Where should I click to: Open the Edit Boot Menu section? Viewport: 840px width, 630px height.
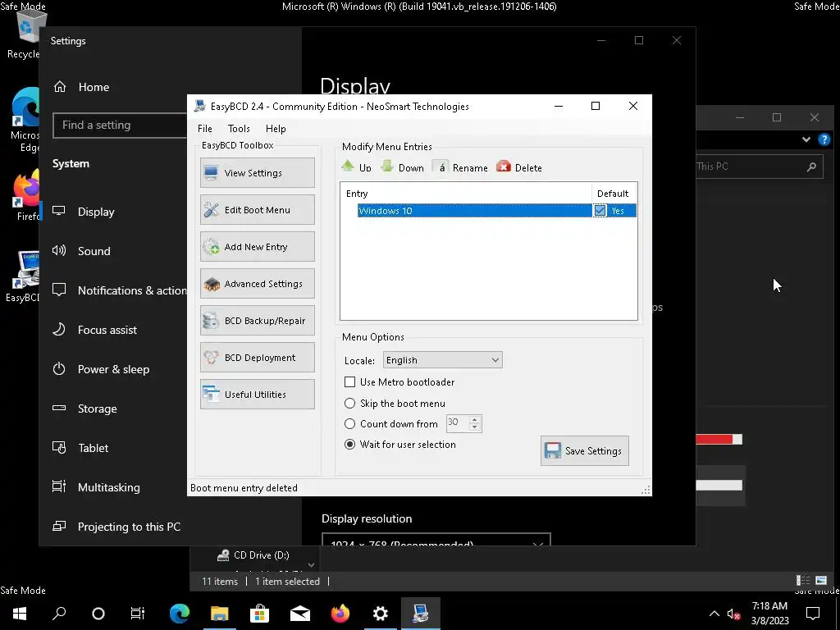pos(257,209)
